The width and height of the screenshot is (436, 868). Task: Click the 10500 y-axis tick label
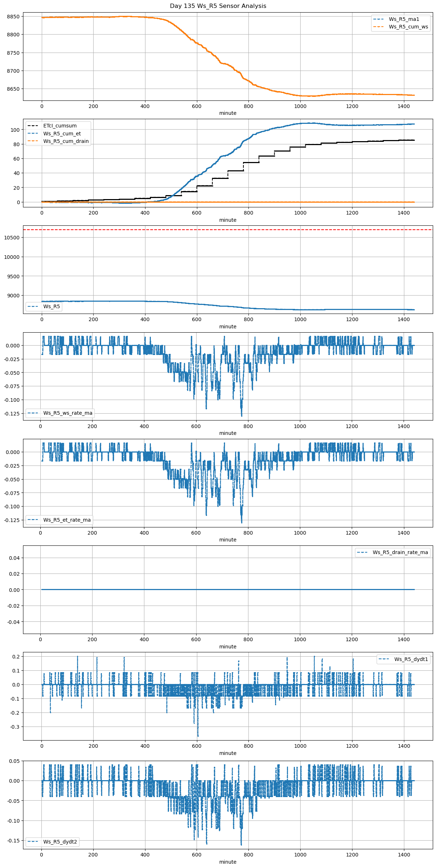(12, 238)
